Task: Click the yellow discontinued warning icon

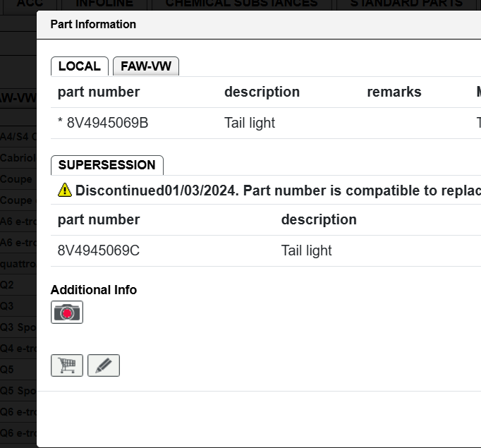Action: 65,190
